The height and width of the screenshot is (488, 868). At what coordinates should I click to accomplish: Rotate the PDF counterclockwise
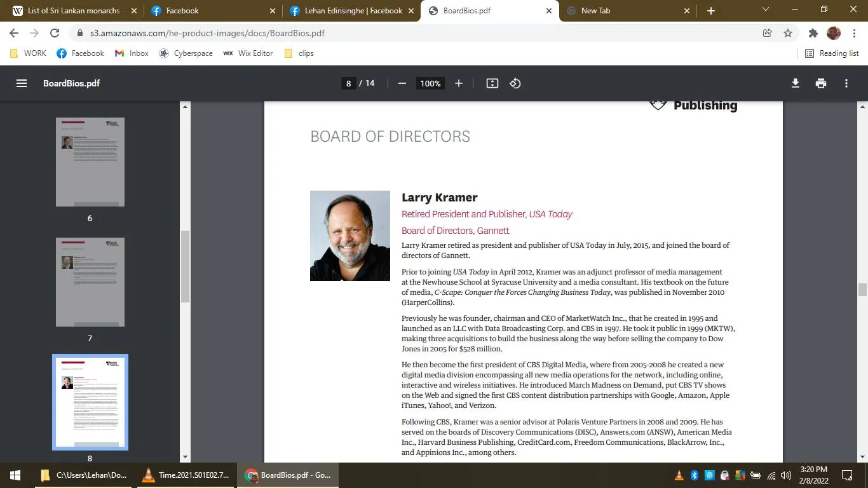[515, 83]
